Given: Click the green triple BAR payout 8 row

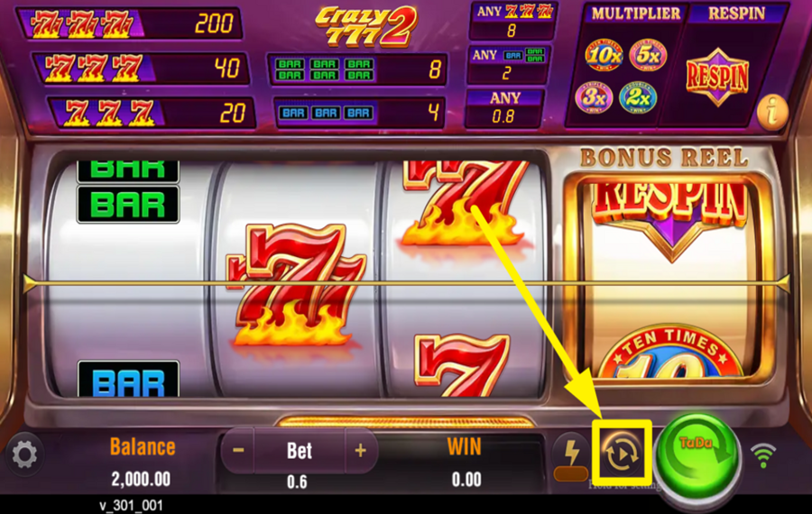Looking at the screenshot, I should [356, 69].
